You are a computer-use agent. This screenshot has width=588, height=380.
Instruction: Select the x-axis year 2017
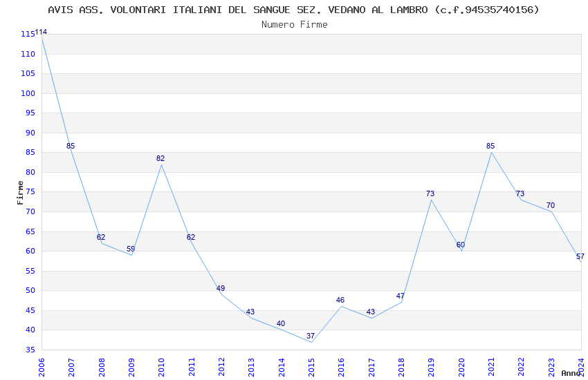pos(371,368)
